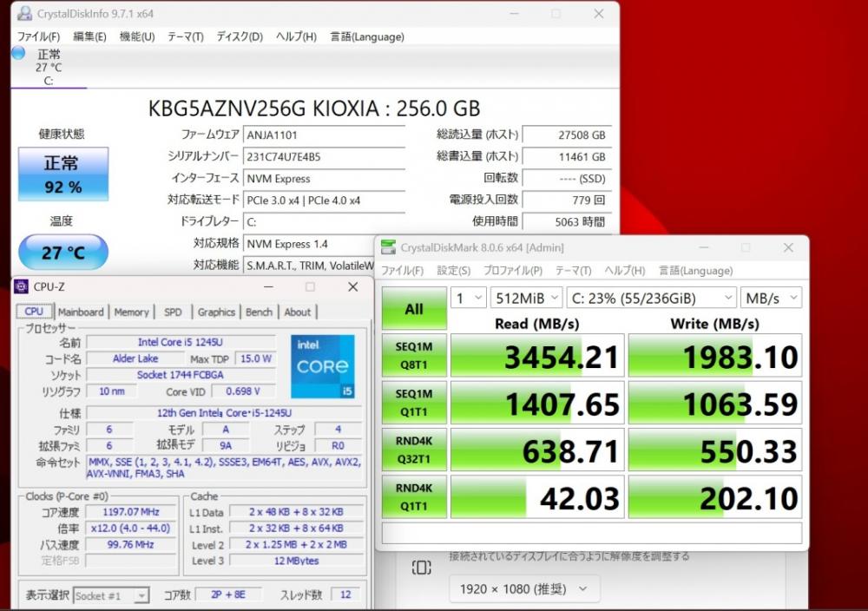
Task: Open ファイル(F) menu in CrystalDiskInfo
Action: [38, 36]
